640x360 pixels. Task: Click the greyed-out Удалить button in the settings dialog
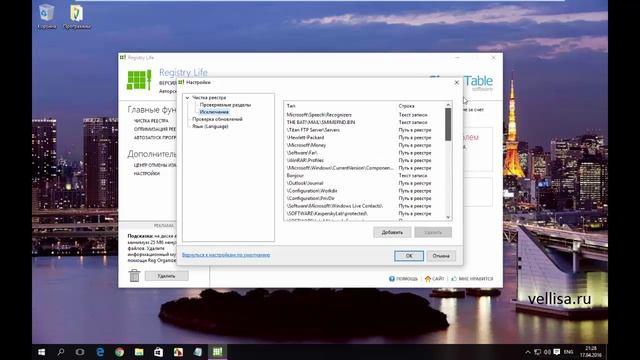(433, 232)
